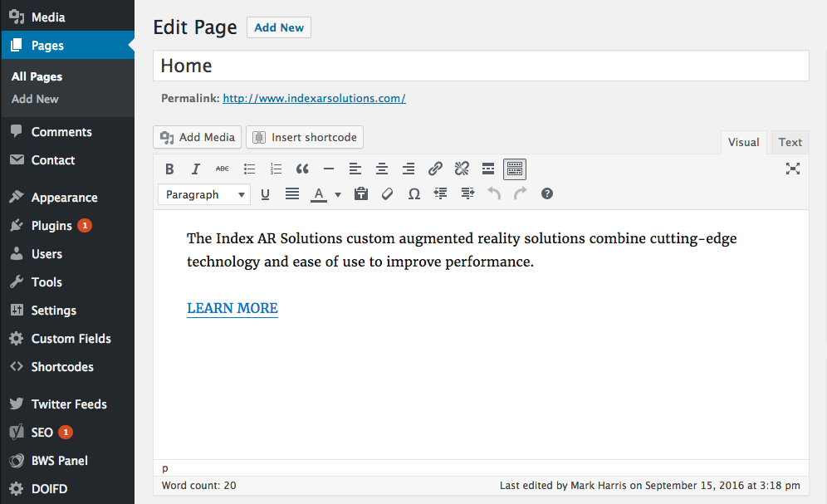Choose Add New under the Pages submenu
This screenshot has height=504, width=827.
(35, 99)
